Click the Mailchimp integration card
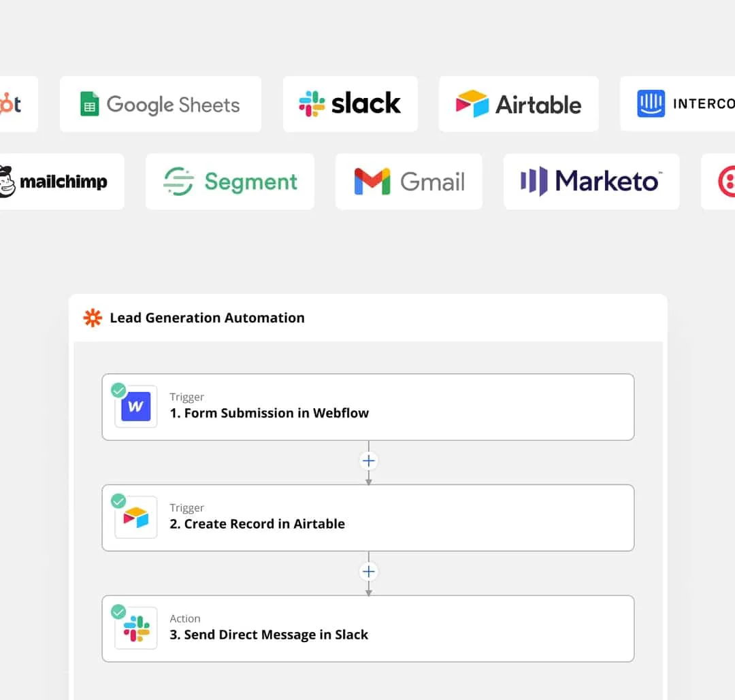 tap(62, 182)
